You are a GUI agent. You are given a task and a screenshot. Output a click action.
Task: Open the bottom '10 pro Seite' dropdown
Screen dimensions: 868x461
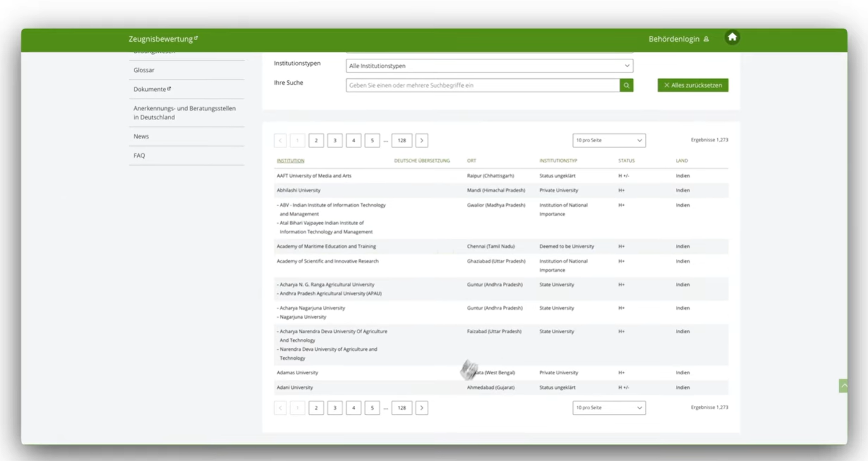click(609, 408)
